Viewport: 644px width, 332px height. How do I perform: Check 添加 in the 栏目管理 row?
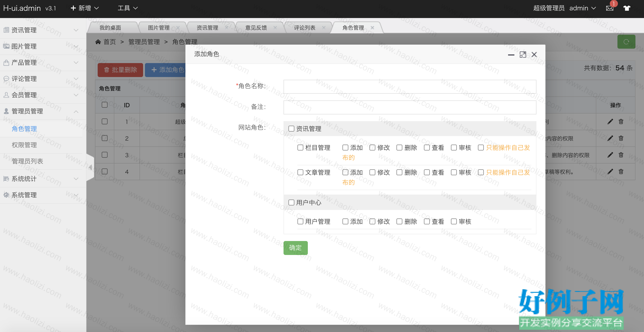coord(345,148)
